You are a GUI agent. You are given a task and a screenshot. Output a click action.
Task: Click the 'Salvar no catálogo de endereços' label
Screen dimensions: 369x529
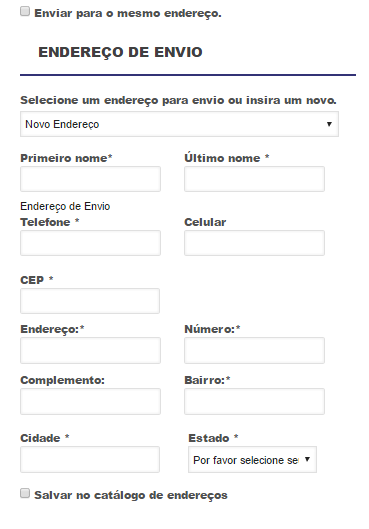pos(131,495)
